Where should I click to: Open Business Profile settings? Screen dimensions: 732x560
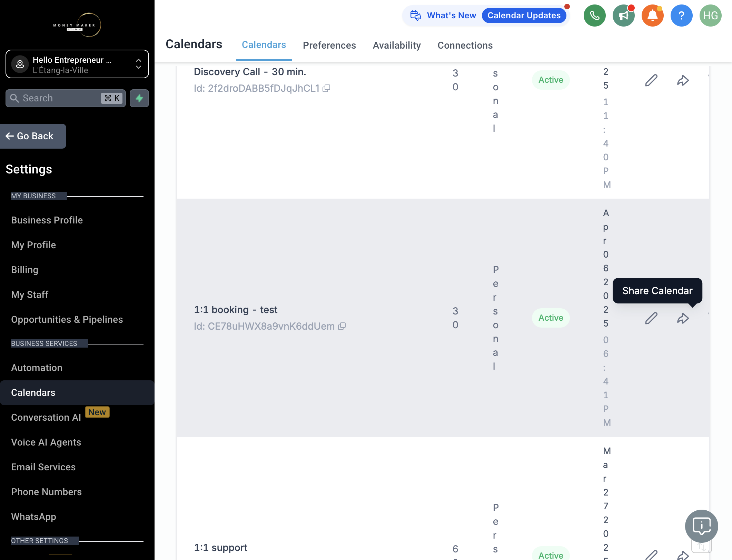47,220
